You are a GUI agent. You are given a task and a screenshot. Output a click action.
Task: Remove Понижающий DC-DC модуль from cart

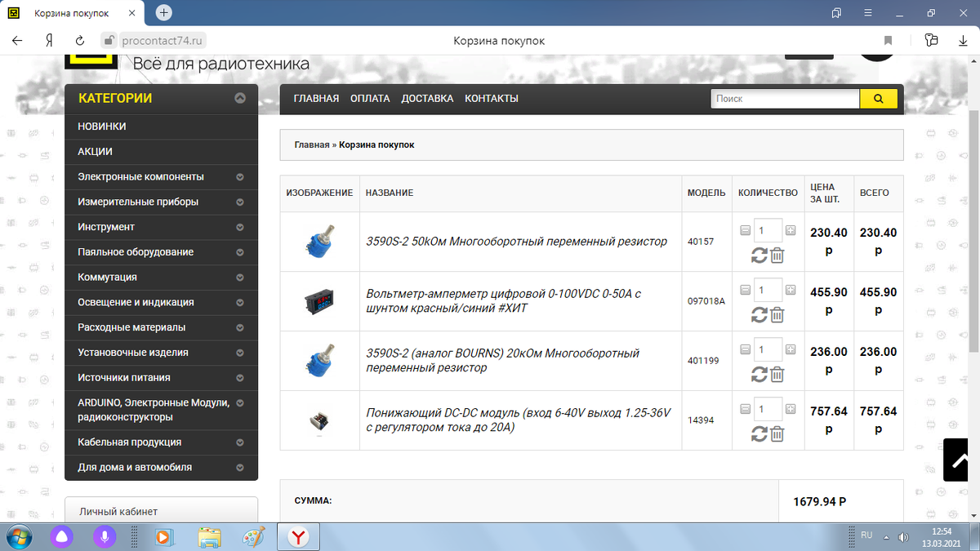point(777,433)
